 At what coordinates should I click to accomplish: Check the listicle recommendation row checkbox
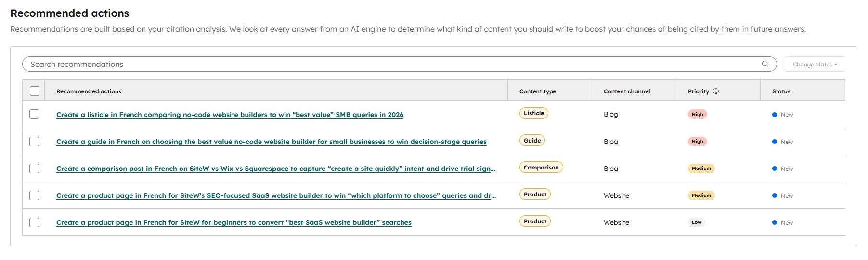click(34, 114)
